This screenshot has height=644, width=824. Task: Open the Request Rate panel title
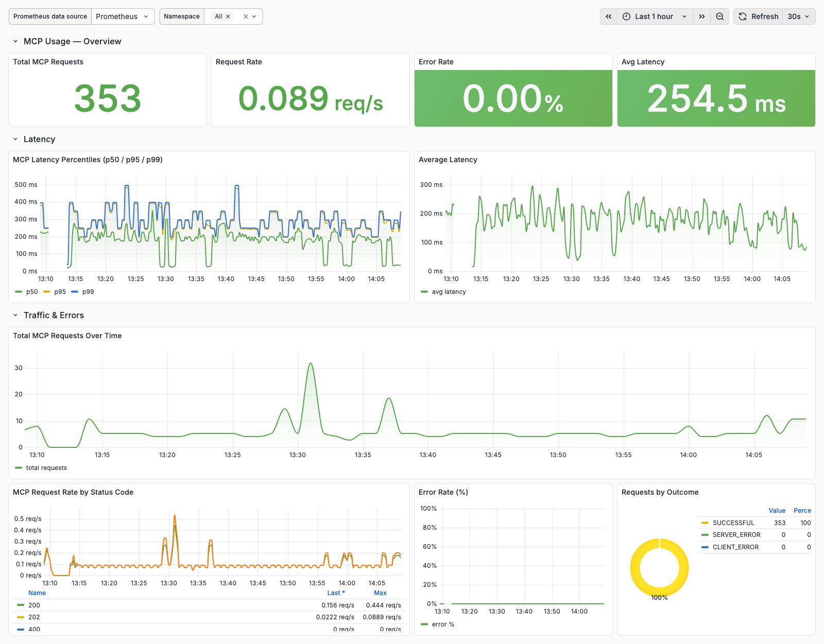[x=239, y=62]
